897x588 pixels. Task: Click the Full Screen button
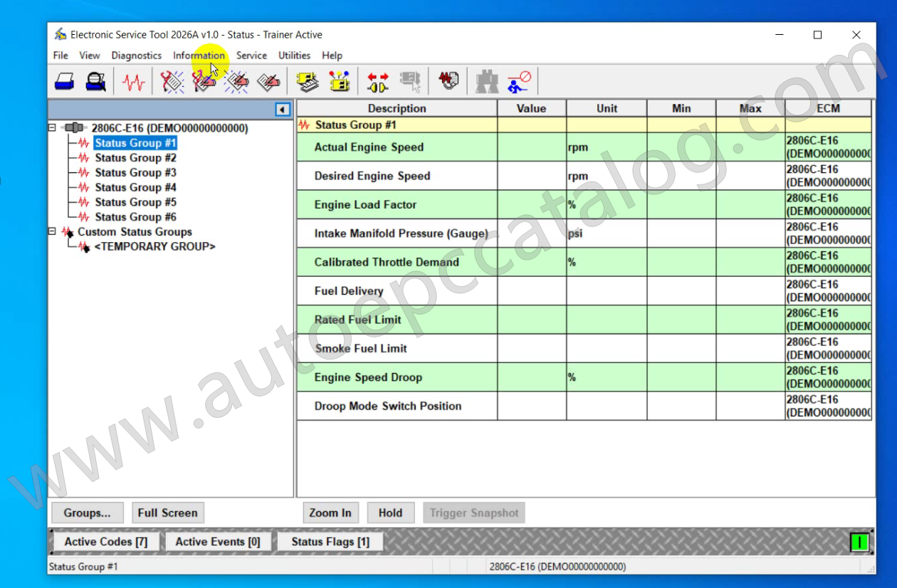click(x=168, y=513)
